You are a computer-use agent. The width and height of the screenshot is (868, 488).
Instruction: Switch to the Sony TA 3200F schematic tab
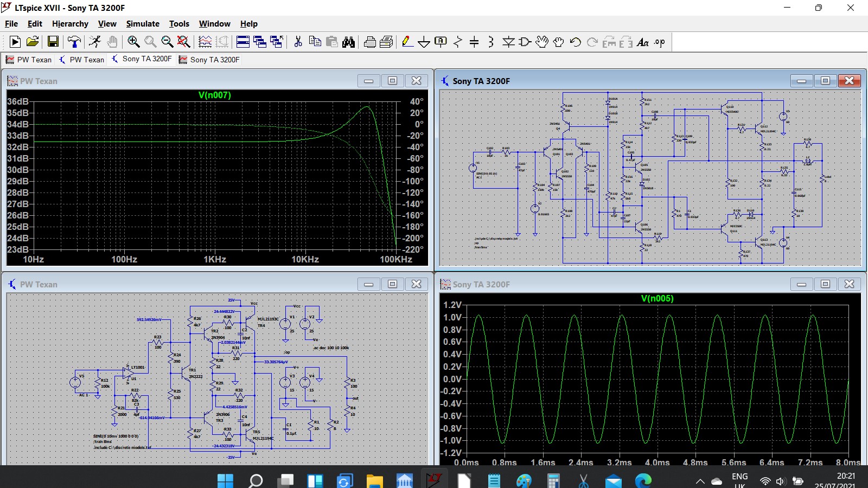click(x=142, y=59)
